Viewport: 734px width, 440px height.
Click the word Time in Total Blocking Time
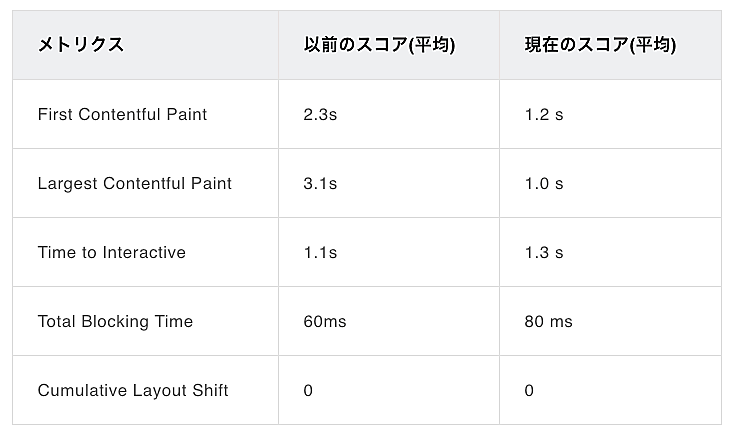click(x=174, y=321)
